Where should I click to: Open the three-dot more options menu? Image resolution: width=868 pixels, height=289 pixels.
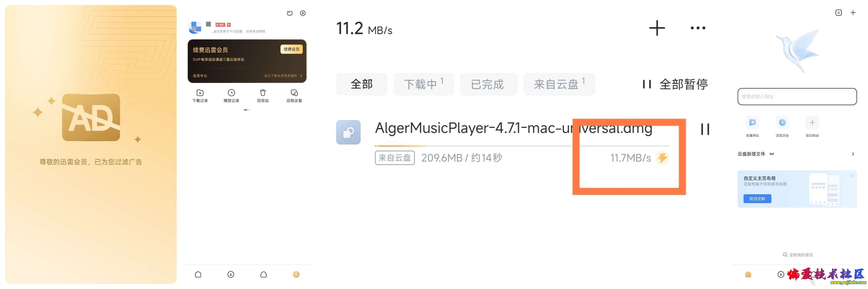(x=698, y=28)
